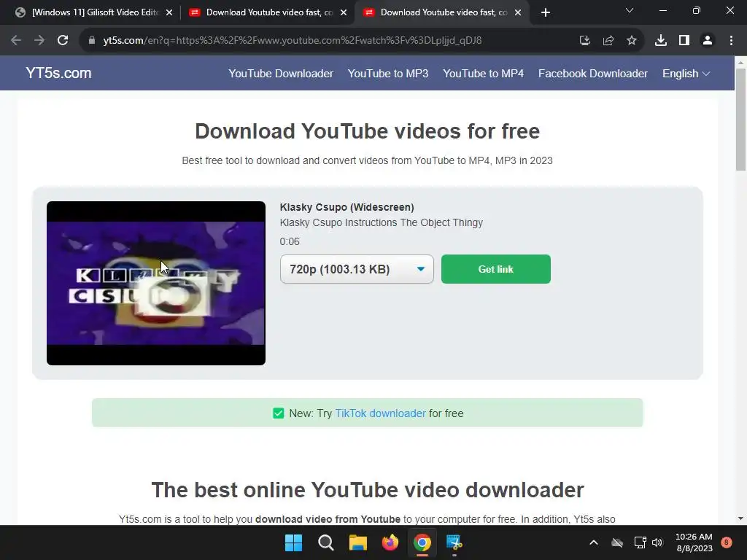Open the 720p quality dropdown
This screenshot has width=747, height=560.
pos(357,269)
